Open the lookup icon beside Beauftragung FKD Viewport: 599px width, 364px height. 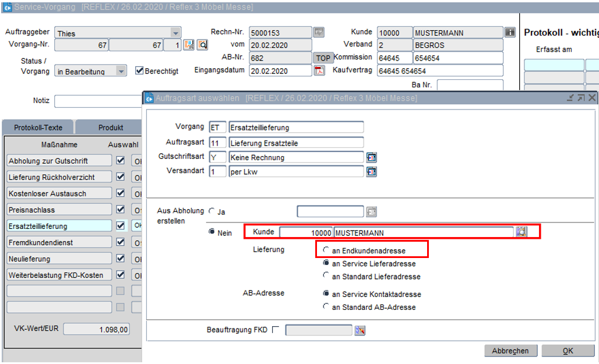pyautogui.click(x=360, y=330)
